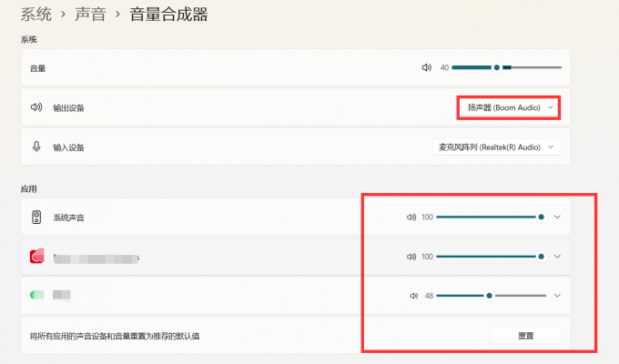Click the 输出设备 label
This screenshot has width=619, height=364.
(68, 107)
